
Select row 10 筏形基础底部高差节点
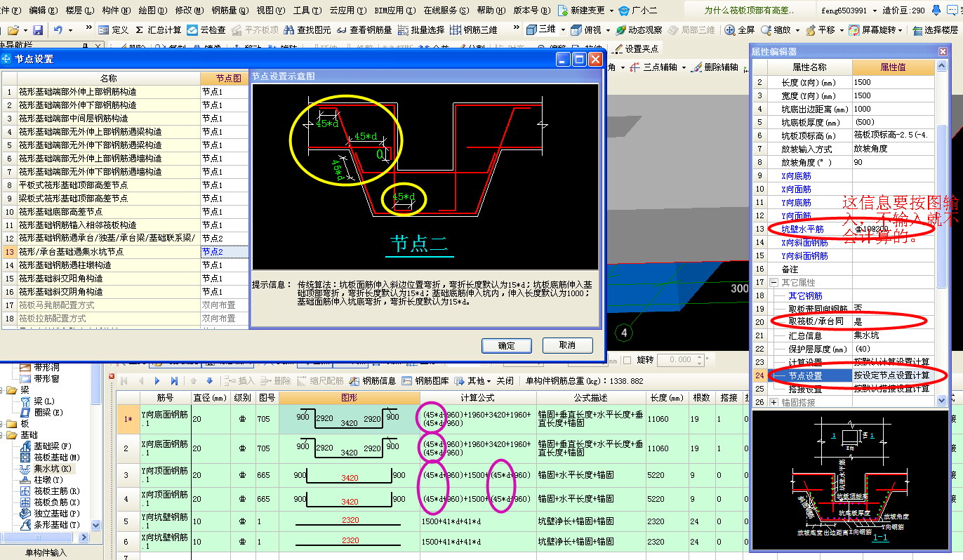click(125, 211)
